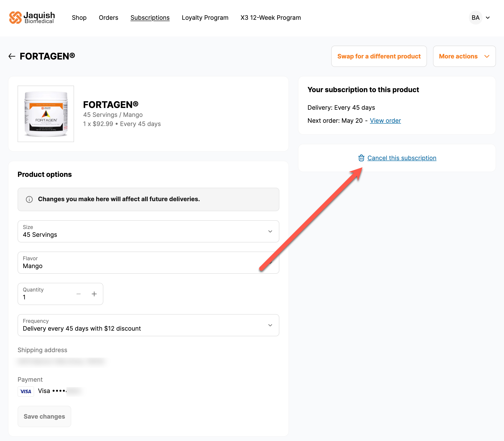This screenshot has height=441, width=504.
Task: Increase quantity with the plus button
Action: 94,294
